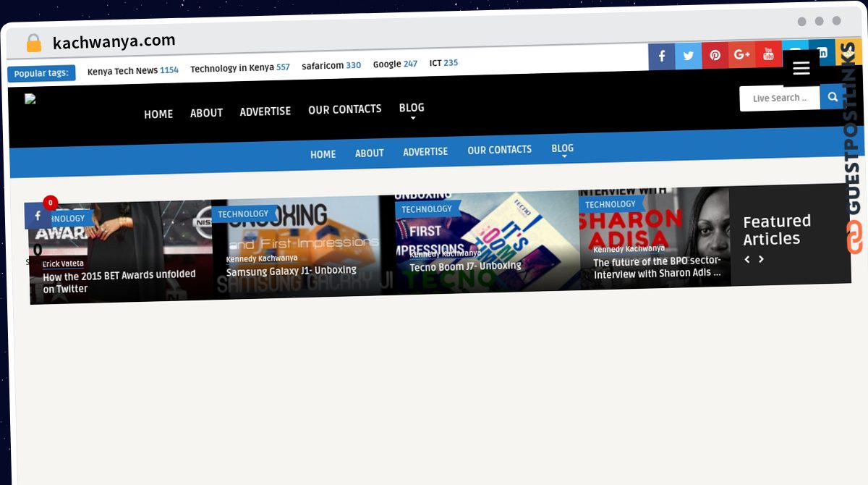Image resolution: width=868 pixels, height=485 pixels.
Task: Toggle the hamburger menu
Action: (x=801, y=68)
